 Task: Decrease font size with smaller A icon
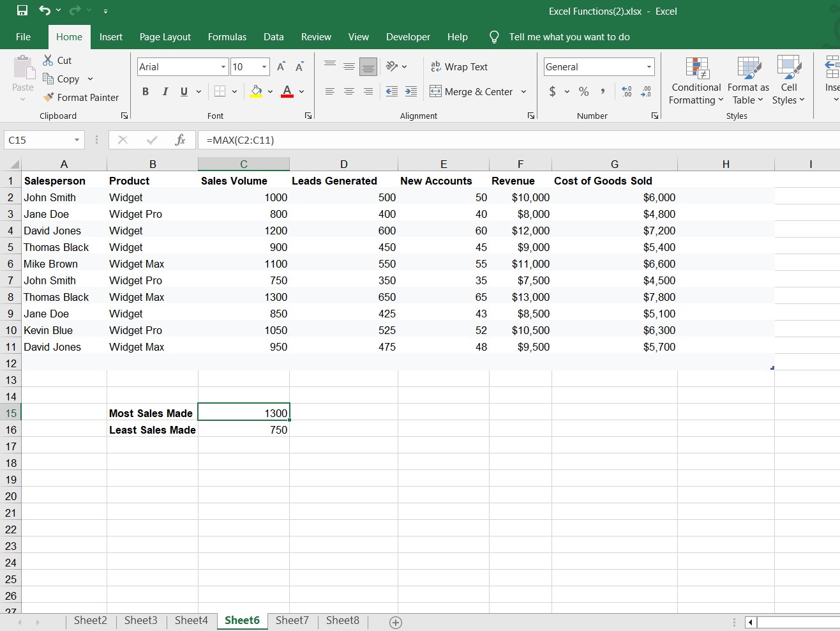299,66
